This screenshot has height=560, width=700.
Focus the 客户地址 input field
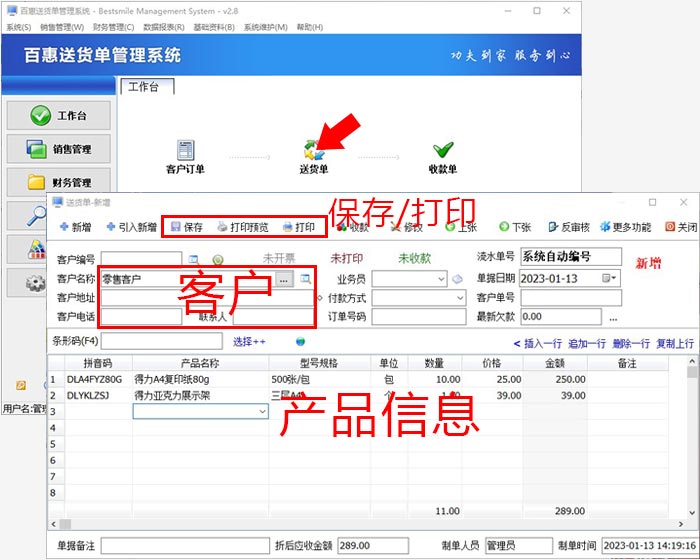[207, 298]
